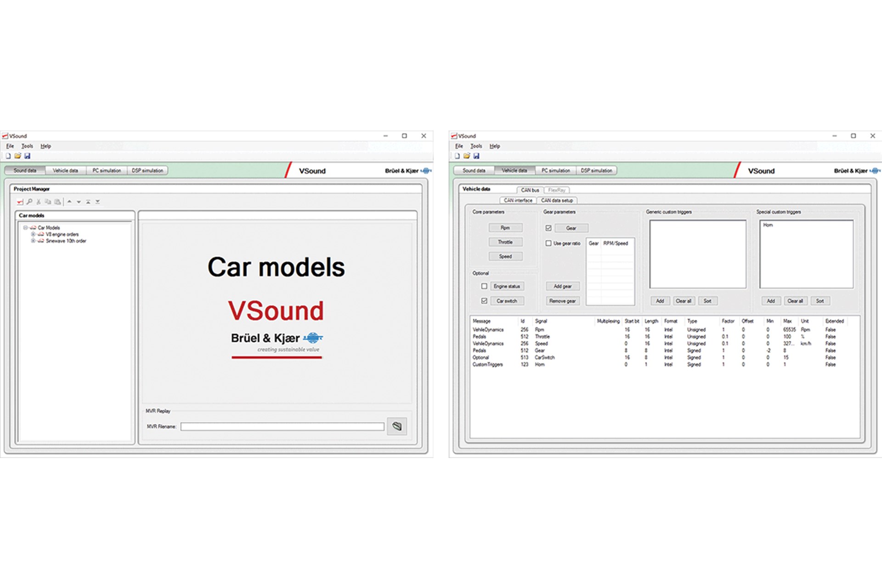Image resolution: width=882 pixels, height=588 pixels.
Task: Enable the Engine status checkbox
Action: [x=484, y=286]
